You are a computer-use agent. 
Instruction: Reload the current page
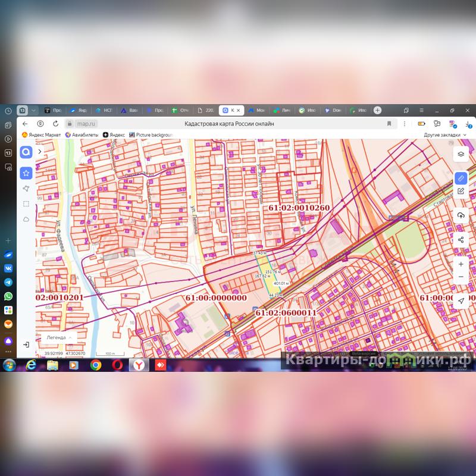[x=55, y=124]
